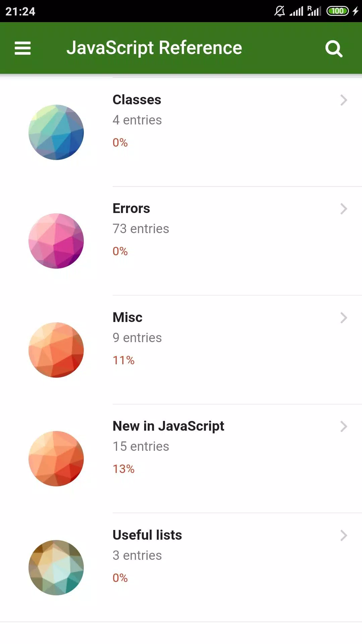Select the New in JavaScript gem icon
The width and height of the screenshot is (362, 644).
56,459
